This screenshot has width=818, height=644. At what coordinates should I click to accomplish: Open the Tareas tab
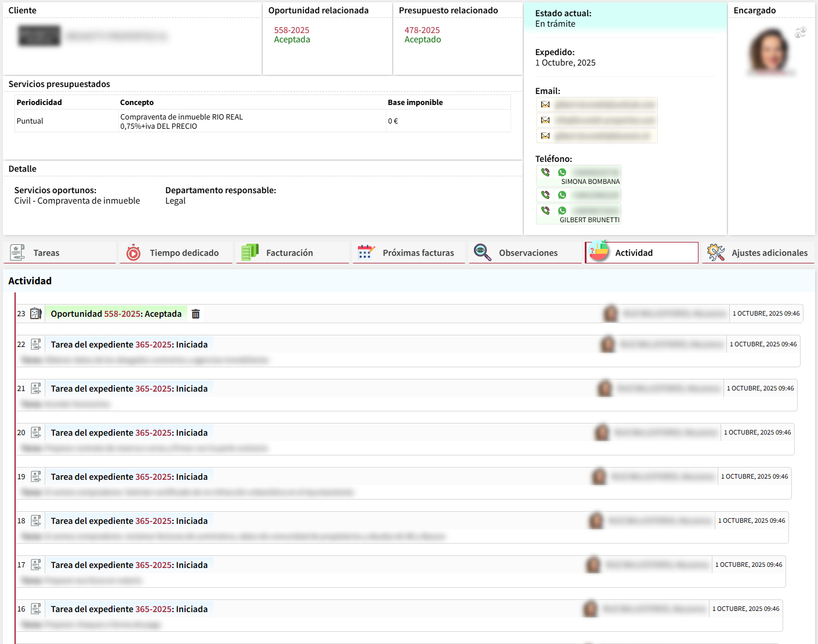46,253
